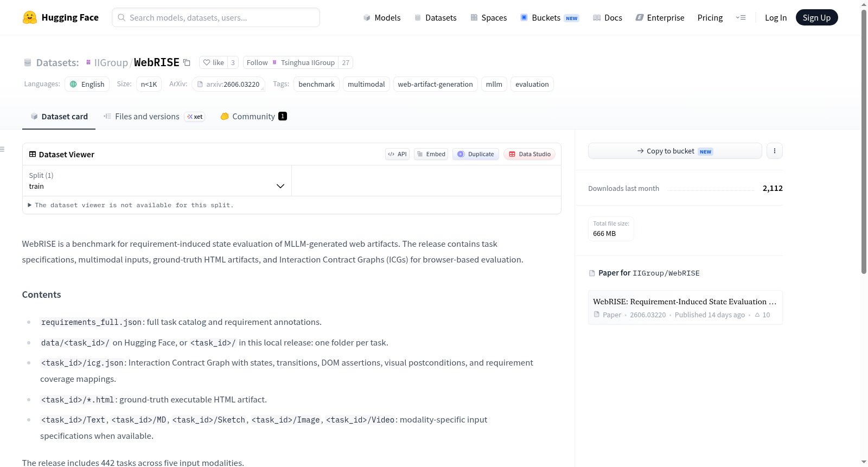Open the followers count 27
This screenshot has height=467, width=868.
346,62
